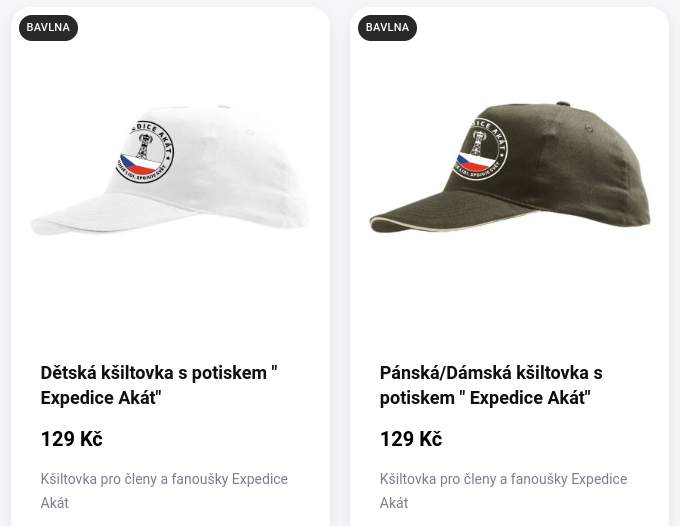Screen dimensions: 680x526
Task: Click the BAVLNA badge on the white cap card
Action: 48,28
